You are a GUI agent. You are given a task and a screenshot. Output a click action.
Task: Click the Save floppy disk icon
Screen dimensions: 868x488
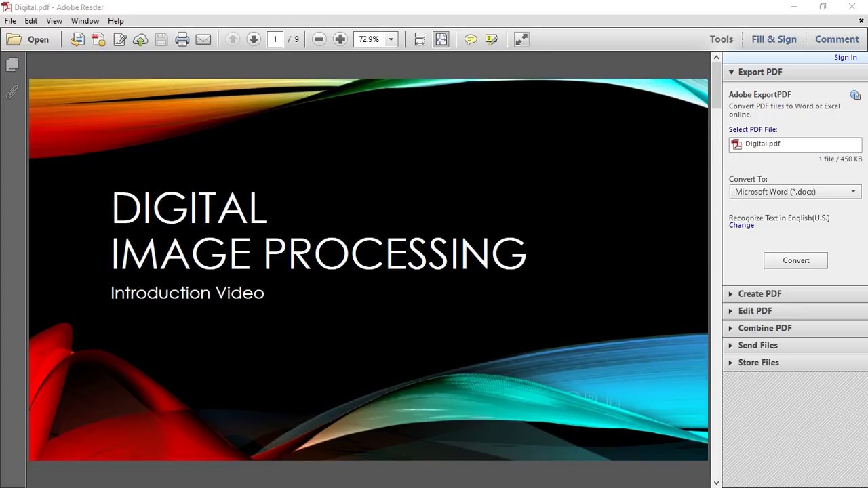[161, 39]
